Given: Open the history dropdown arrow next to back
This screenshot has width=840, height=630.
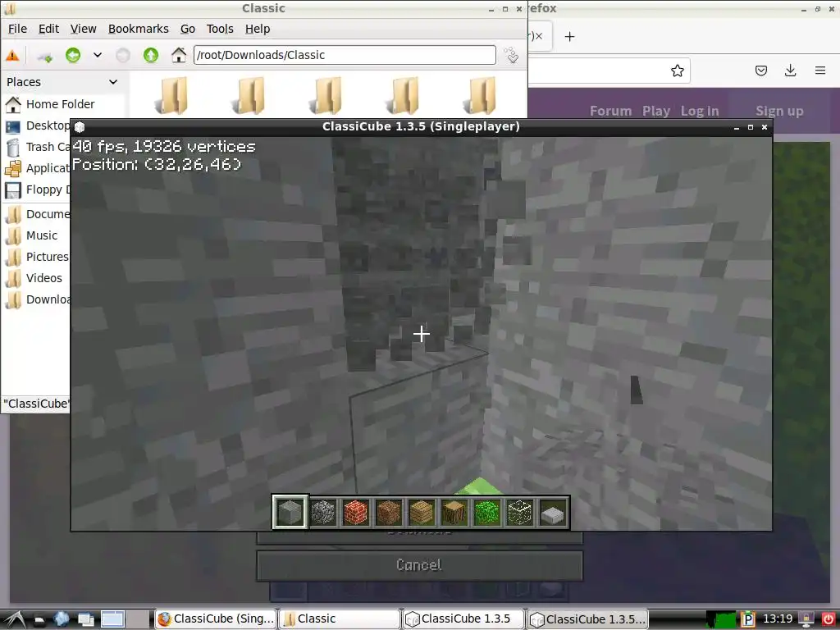Looking at the screenshot, I should pyautogui.click(x=98, y=55).
